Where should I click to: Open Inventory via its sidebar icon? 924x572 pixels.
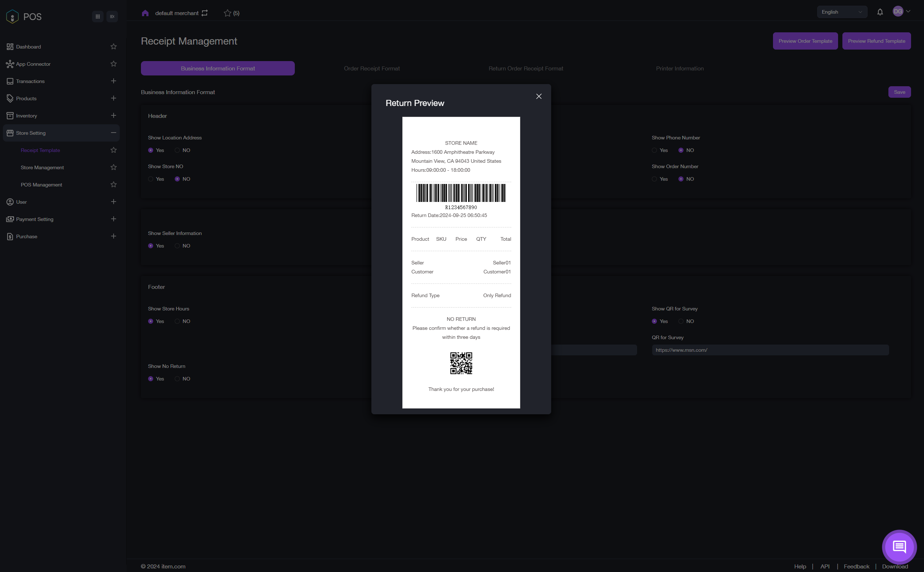pyautogui.click(x=10, y=115)
